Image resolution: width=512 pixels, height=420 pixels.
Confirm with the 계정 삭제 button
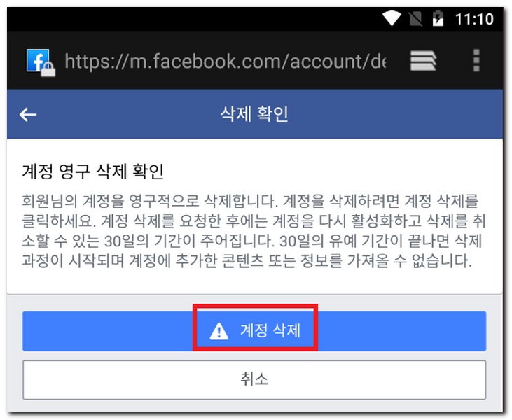tap(254, 331)
